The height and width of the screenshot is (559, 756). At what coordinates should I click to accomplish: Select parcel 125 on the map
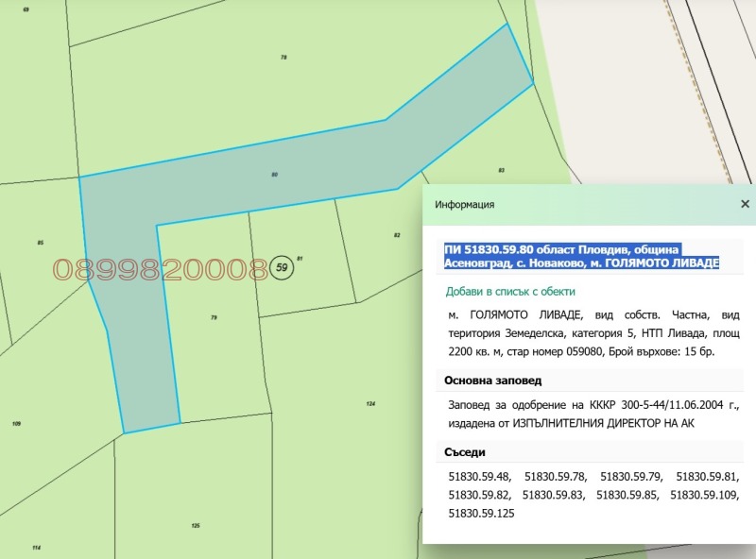pyautogui.click(x=196, y=524)
